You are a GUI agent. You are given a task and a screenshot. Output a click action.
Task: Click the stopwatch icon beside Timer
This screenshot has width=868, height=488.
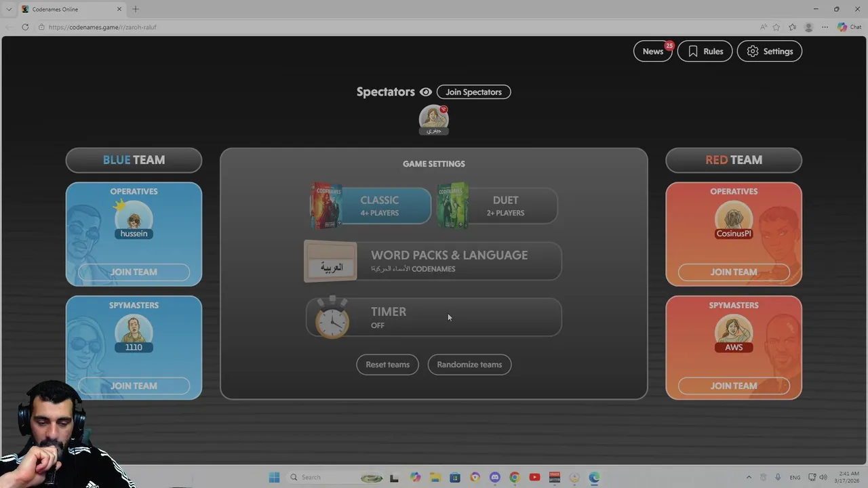click(x=332, y=317)
